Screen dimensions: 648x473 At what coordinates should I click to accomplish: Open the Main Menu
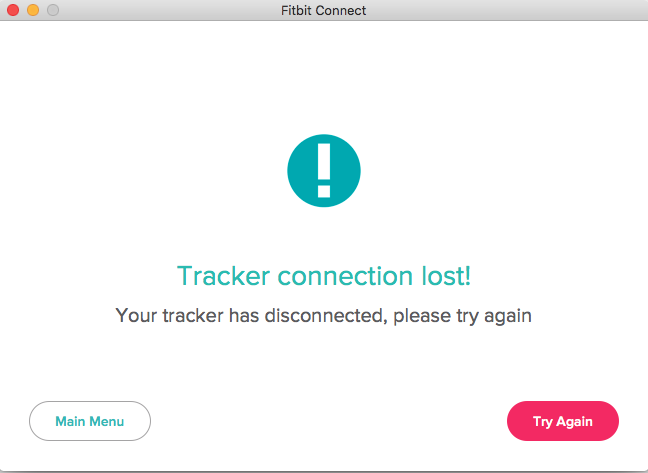click(90, 421)
